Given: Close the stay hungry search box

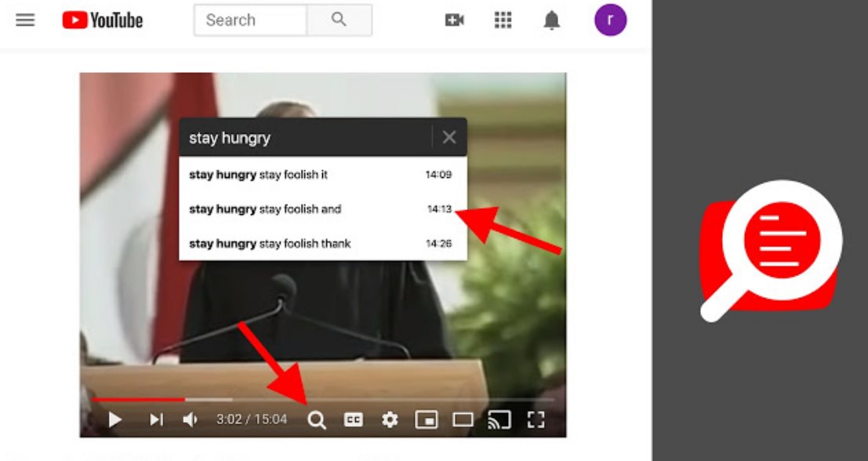Looking at the screenshot, I should (449, 138).
